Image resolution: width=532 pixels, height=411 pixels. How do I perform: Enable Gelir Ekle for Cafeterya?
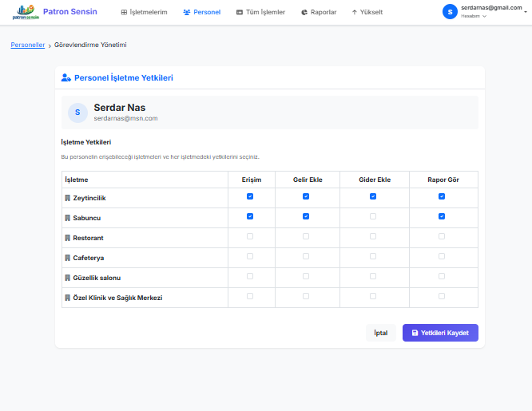[x=306, y=256]
